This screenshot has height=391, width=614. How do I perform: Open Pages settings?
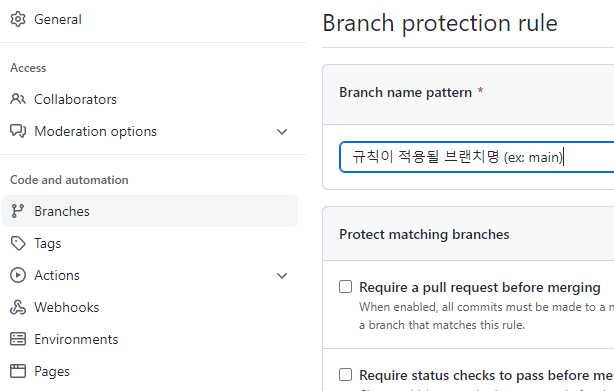[x=52, y=371]
